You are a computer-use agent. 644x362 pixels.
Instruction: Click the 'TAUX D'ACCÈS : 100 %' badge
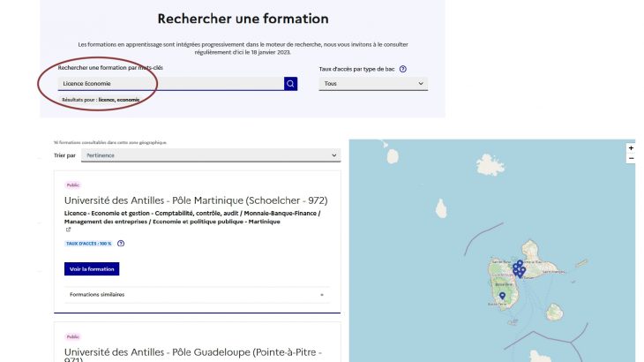coord(88,243)
